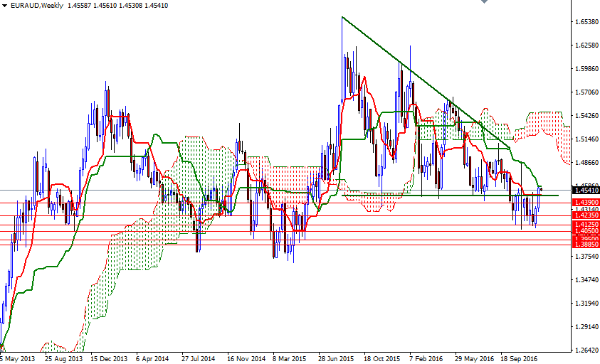Click the 1.54260 price scale value

tap(587, 115)
